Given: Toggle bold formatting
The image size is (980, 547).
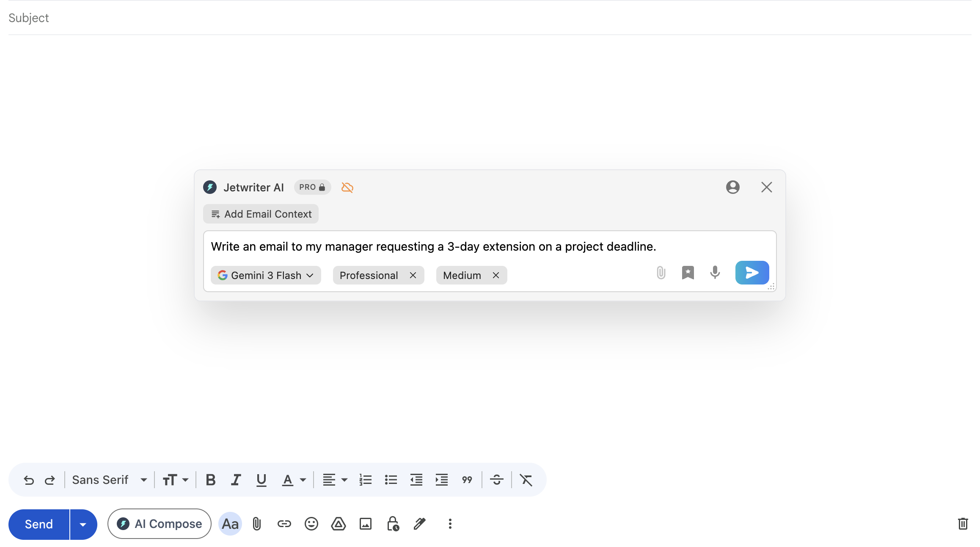Looking at the screenshot, I should 210,480.
